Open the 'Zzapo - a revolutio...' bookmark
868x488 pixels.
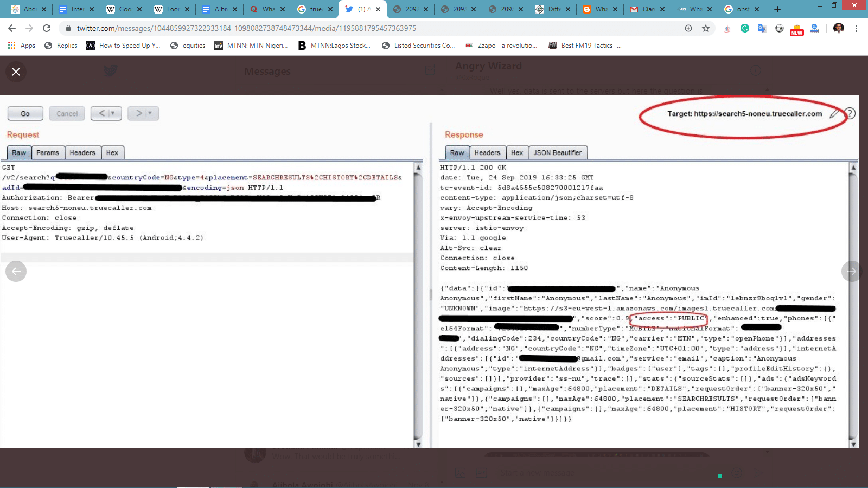pyautogui.click(x=501, y=46)
